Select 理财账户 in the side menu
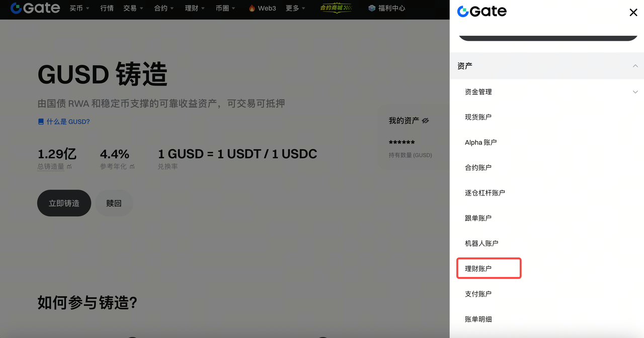 pos(478,268)
